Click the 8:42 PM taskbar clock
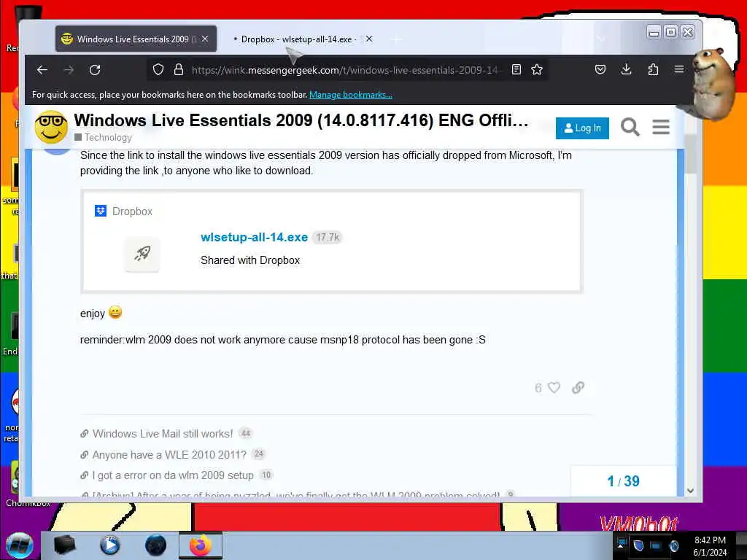The image size is (747, 560). tap(710, 540)
